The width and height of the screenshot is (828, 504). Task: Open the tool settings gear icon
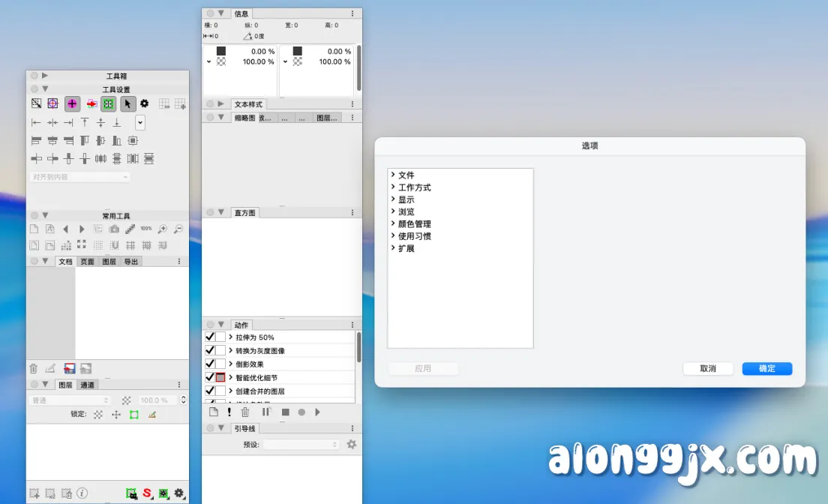pyautogui.click(x=145, y=103)
